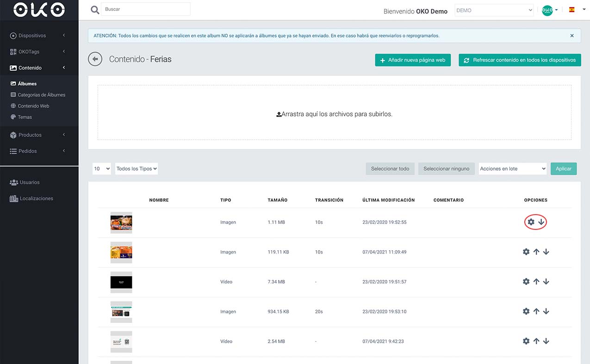Image resolution: width=590 pixels, height=364 pixels.
Task: Open the Todos los Tipos filter
Action: pyautogui.click(x=137, y=169)
